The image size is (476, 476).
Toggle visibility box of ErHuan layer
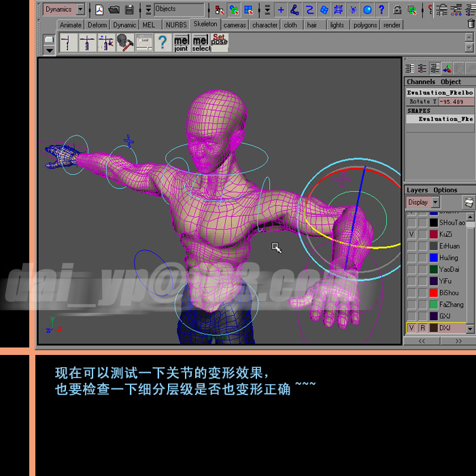[411, 246]
